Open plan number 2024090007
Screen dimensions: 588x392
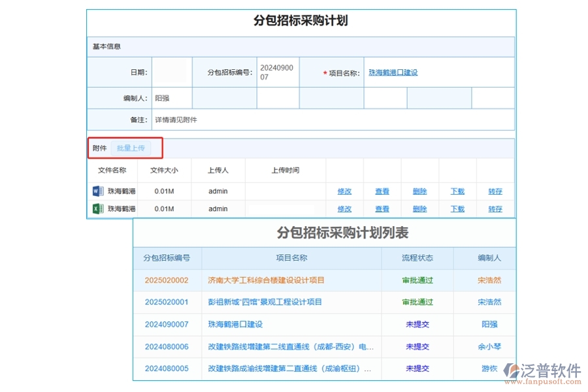click(167, 324)
